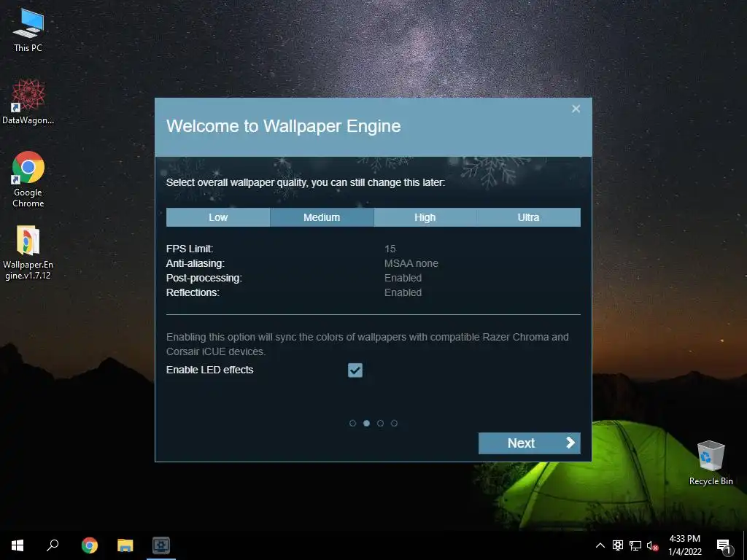Jump to third setup page dot
This screenshot has height=560, width=747.
pyautogui.click(x=380, y=424)
